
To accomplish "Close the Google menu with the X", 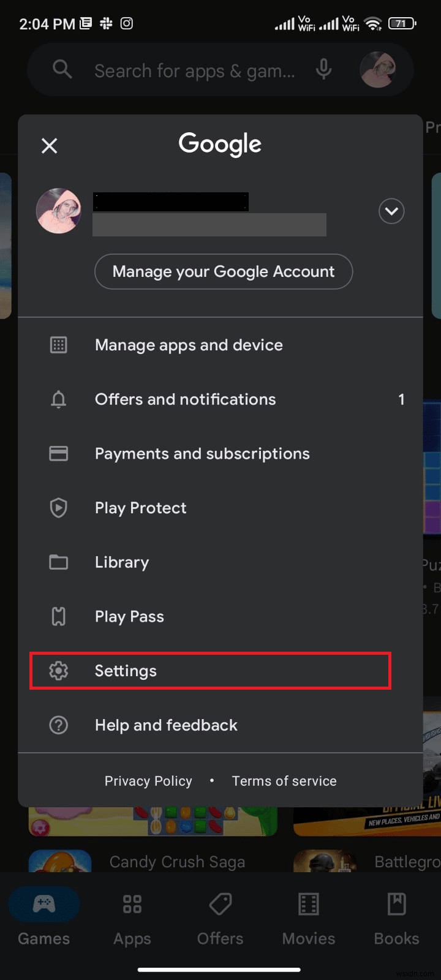I will pos(49,145).
